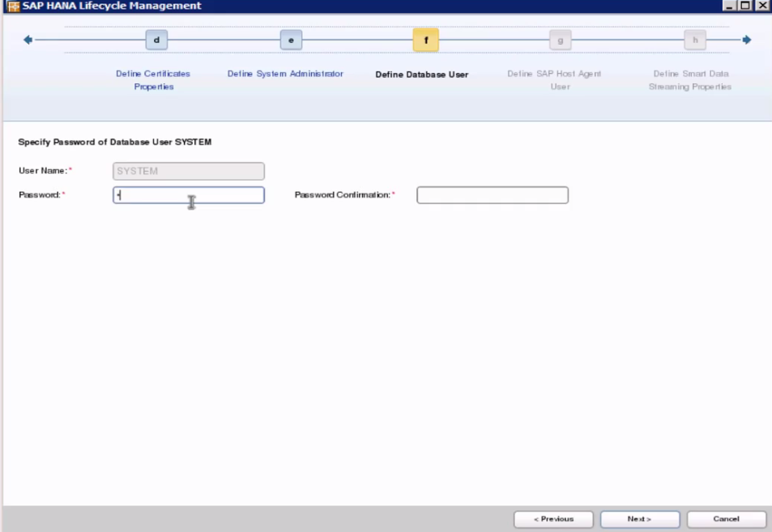Click the right roadmap navigation arrow
Viewport: 772px width, 532px height.
747,40
